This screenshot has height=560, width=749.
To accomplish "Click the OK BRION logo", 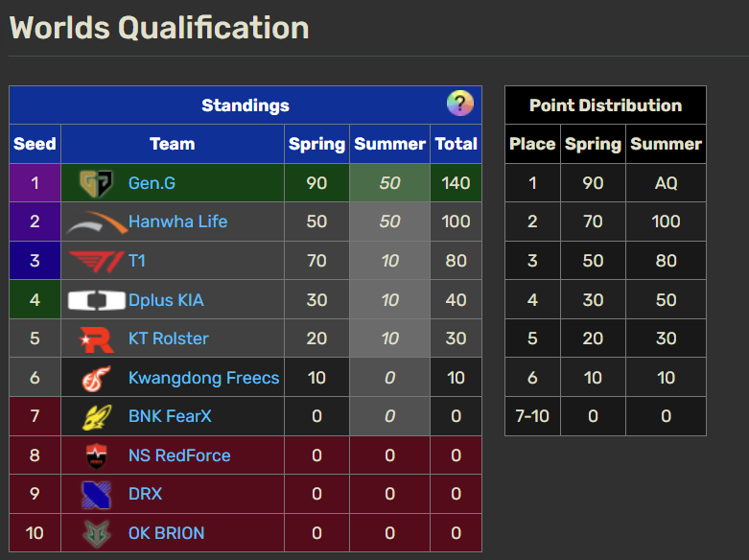I will click(x=97, y=533).
